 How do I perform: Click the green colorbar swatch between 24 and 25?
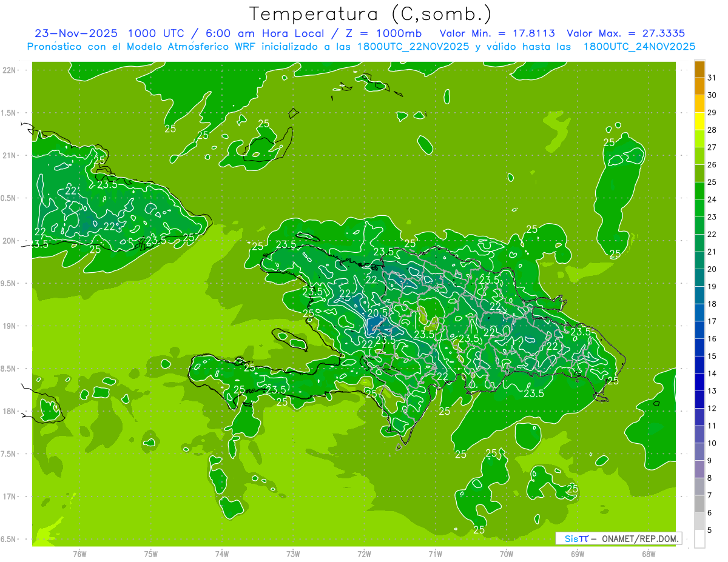pos(699,191)
